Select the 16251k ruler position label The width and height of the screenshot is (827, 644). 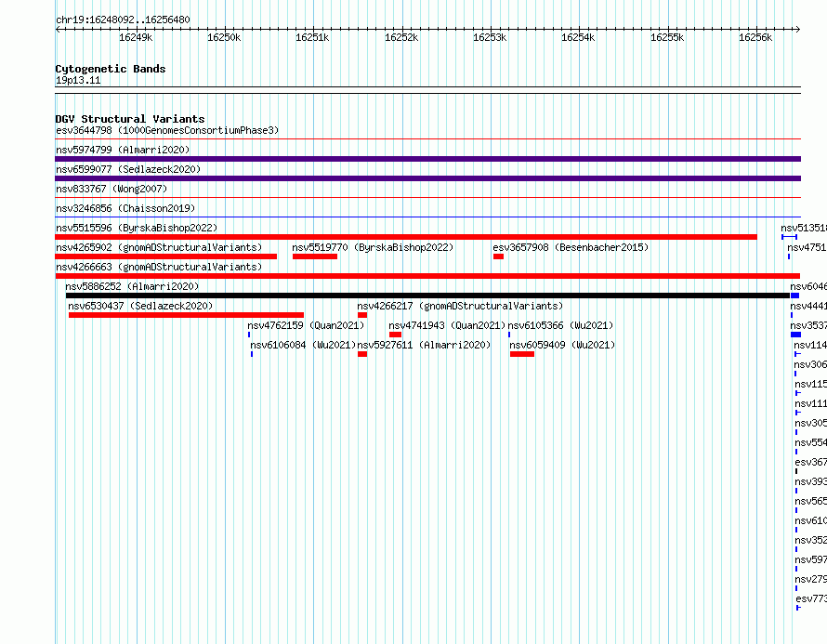point(312,37)
